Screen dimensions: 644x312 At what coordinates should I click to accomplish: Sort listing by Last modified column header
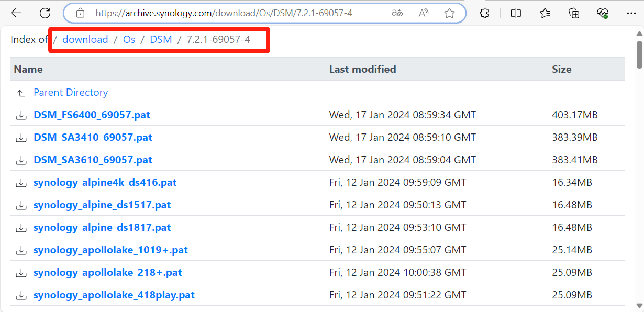click(362, 69)
